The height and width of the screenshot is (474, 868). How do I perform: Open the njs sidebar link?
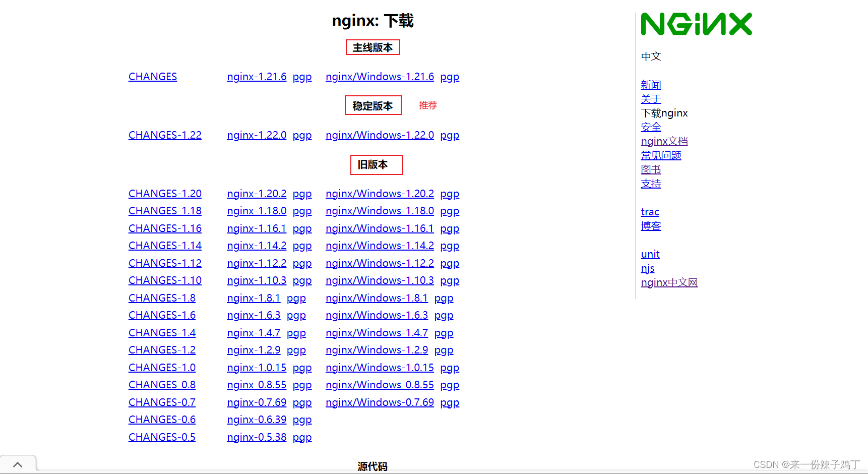tap(648, 268)
